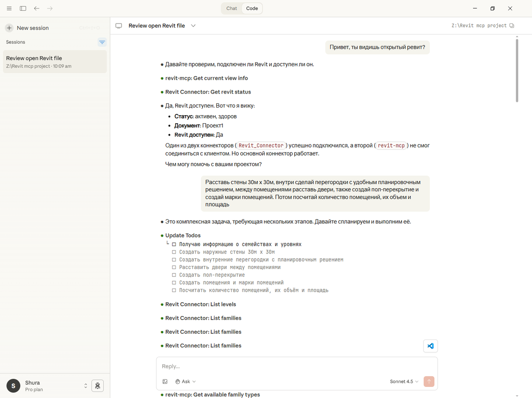Restore the window size

(493, 8)
